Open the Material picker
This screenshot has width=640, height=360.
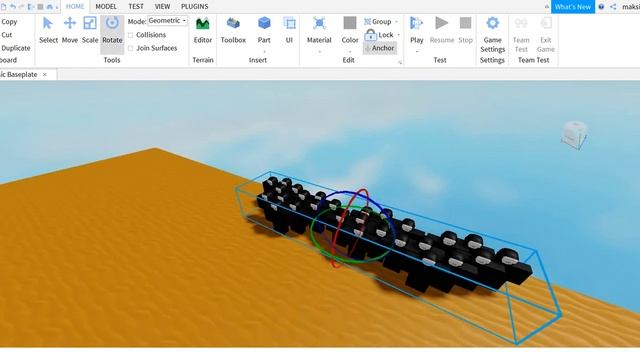pyautogui.click(x=319, y=30)
